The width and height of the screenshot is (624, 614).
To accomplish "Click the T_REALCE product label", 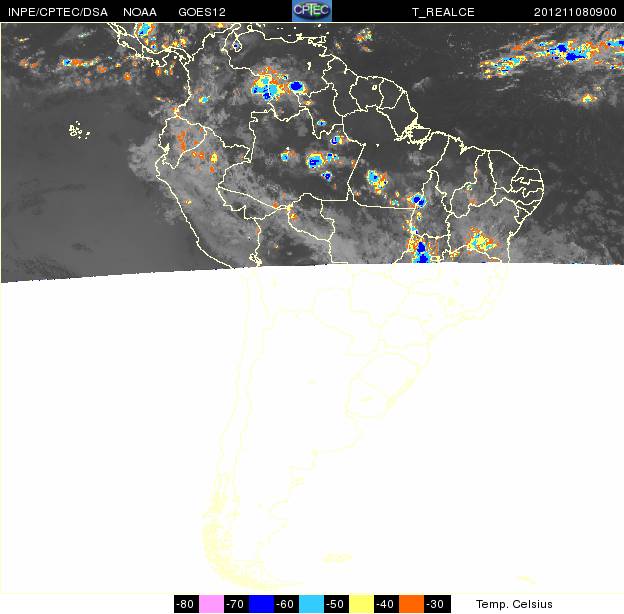I will point(443,12).
